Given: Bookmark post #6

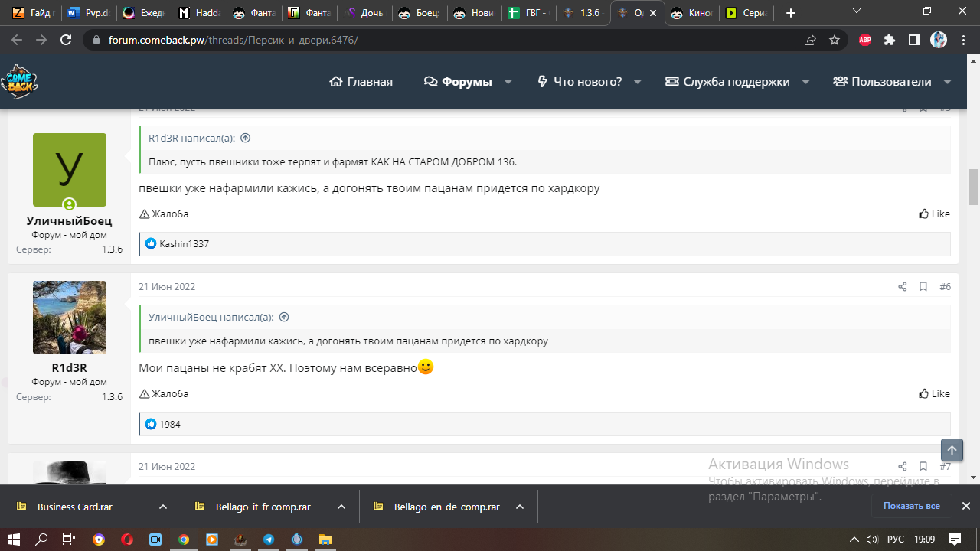Looking at the screenshot, I should (x=923, y=287).
